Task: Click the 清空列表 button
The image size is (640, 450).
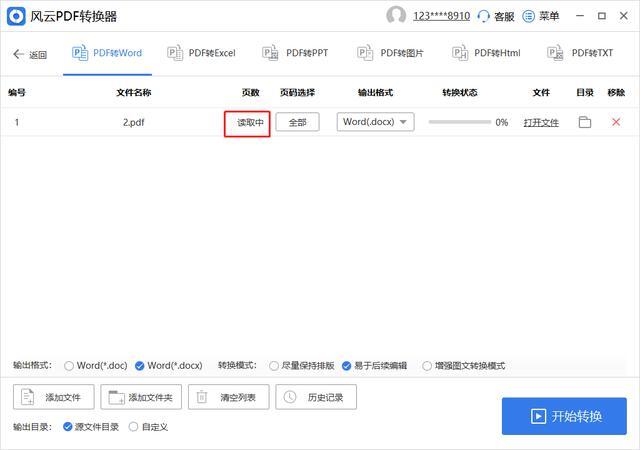Action: click(229, 397)
